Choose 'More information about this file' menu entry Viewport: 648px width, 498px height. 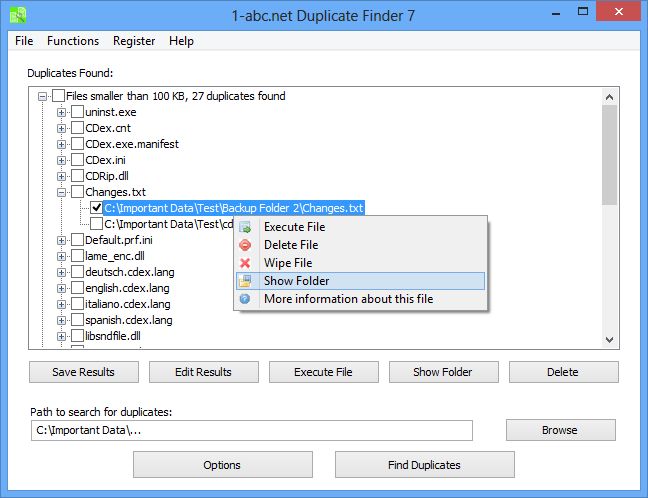[348, 299]
